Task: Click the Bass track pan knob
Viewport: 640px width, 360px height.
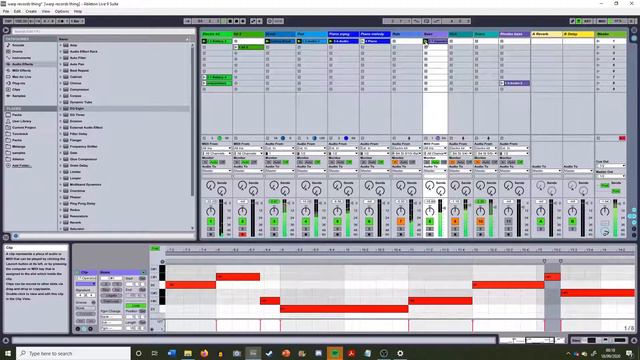Action: (429, 211)
